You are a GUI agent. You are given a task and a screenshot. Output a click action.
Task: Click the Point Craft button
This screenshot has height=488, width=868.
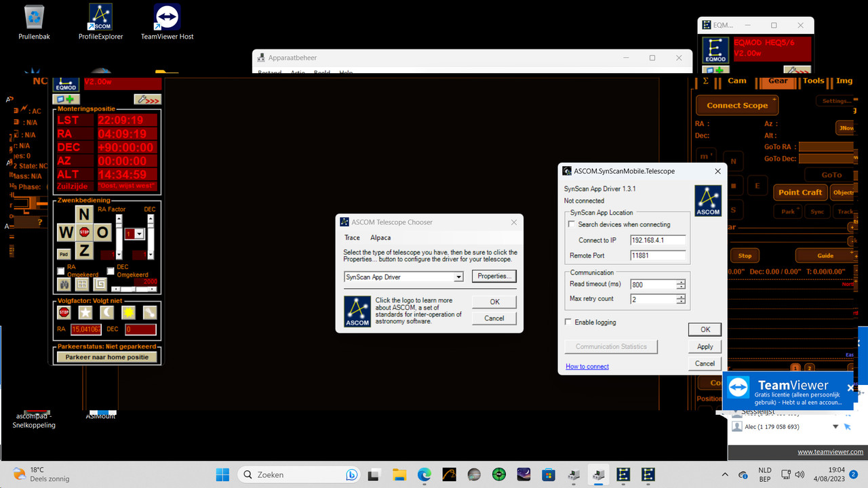coord(800,192)
